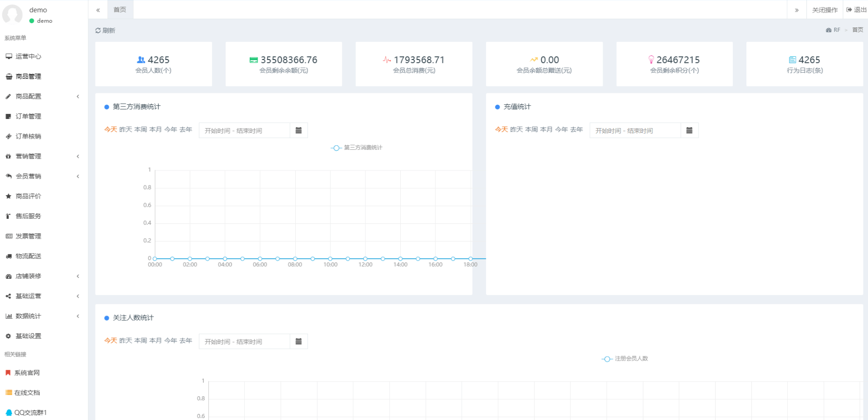The width and height of the screenshot is (868, 420).
Task: Click the 关注人数统计 date range field
Action: click(244, 342)
